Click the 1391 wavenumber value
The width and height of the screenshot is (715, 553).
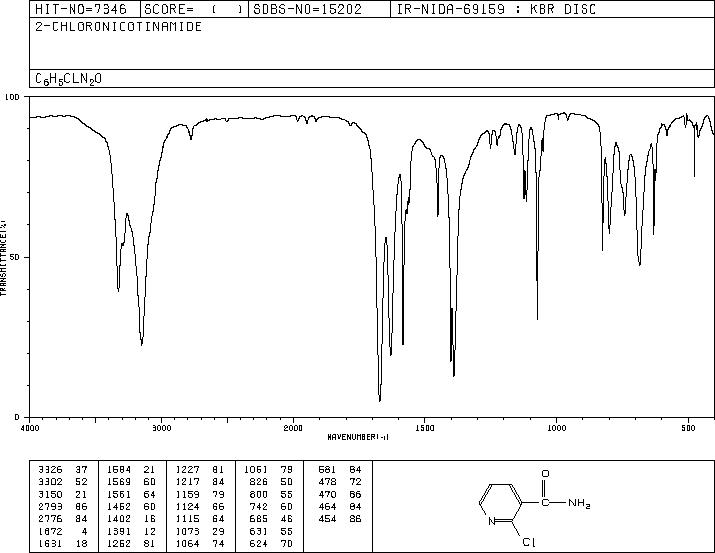click(x=119, y=532)
